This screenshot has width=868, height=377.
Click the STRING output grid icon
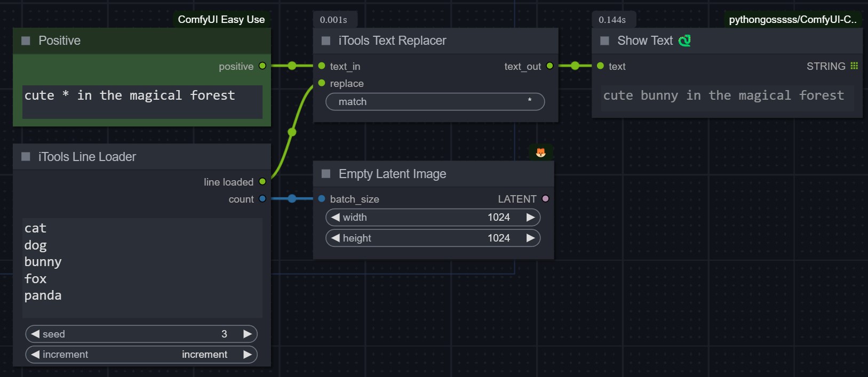854,66
